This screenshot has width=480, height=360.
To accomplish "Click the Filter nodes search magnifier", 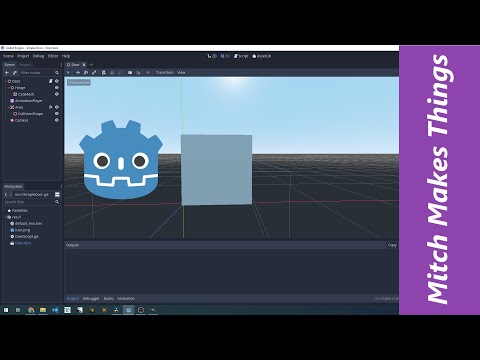I will click(x=57, y=73).
